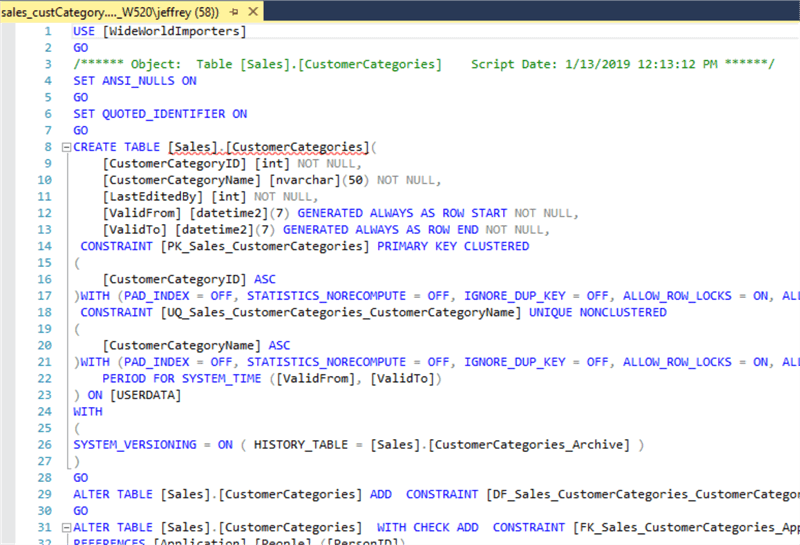
Task: Click ALLOW_ROW_LOCKS on line 17
Action: coord(677,296)
